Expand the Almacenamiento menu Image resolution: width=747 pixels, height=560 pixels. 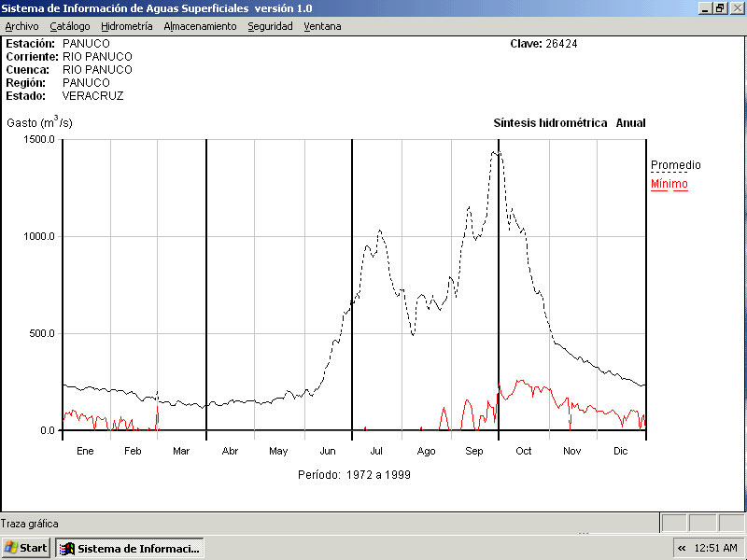click(200, 26)
